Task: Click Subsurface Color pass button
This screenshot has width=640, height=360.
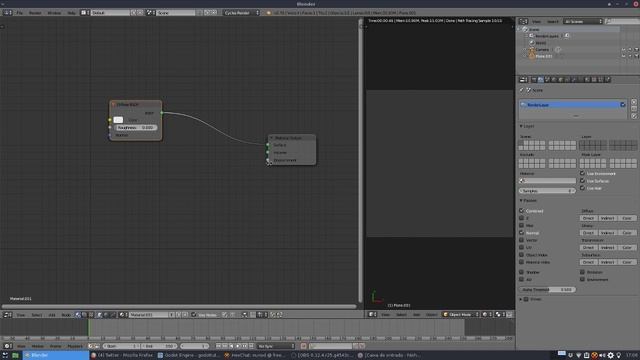Action: click(x=627, y=262)
